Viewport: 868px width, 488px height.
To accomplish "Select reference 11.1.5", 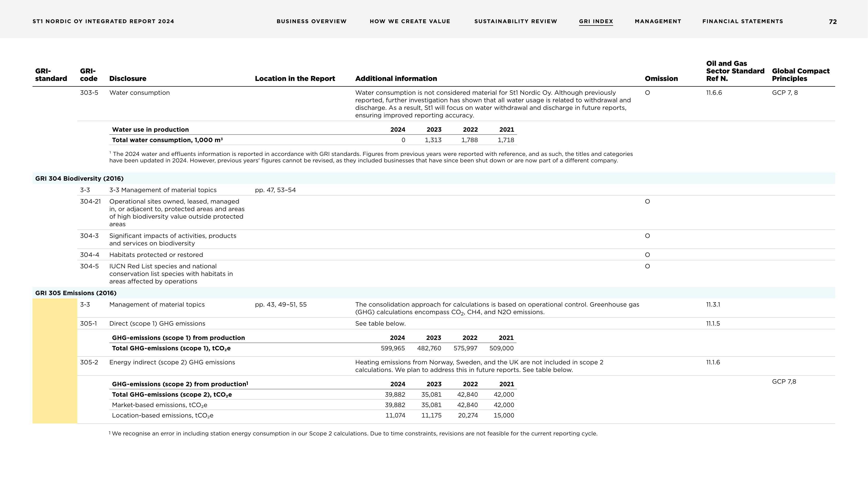I will click(713, 324).
